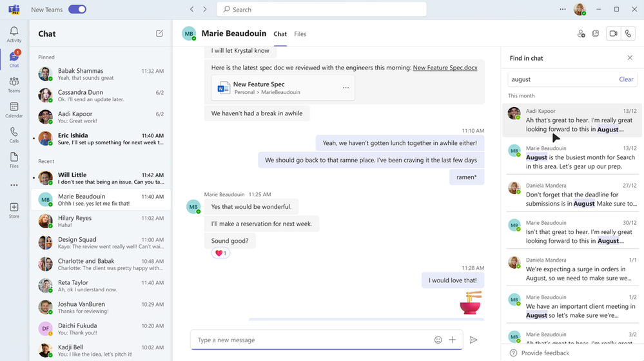Toggle the New Teams switch
This screenshot has width=644, height=361.
(x=77, y=10)
